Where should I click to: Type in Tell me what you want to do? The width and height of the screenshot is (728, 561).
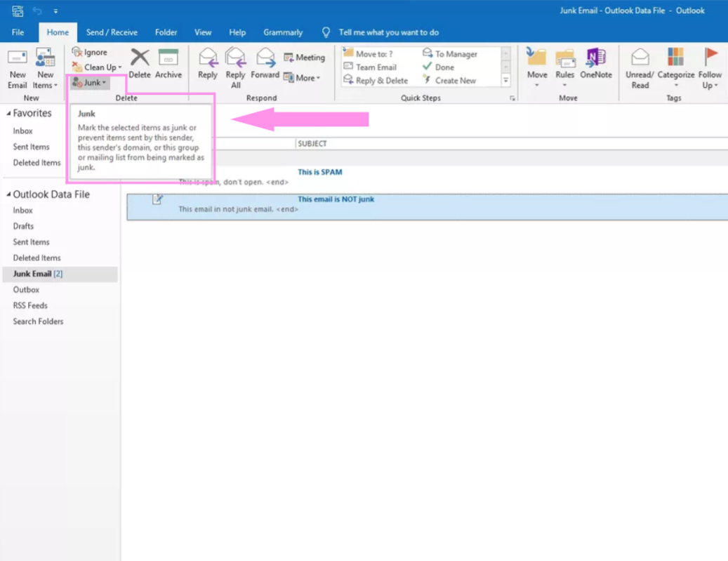coord(388,32)
